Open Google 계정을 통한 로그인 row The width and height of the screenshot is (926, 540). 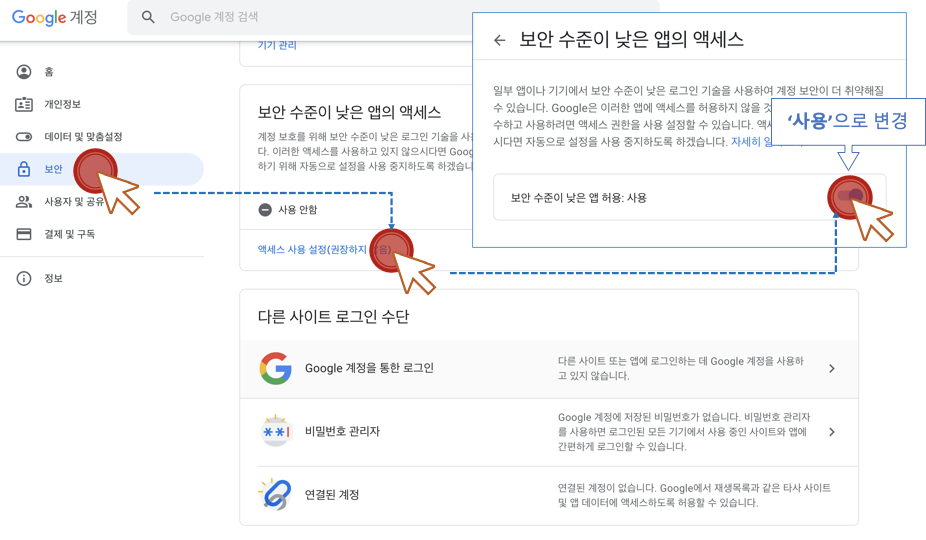pos(549,369)
